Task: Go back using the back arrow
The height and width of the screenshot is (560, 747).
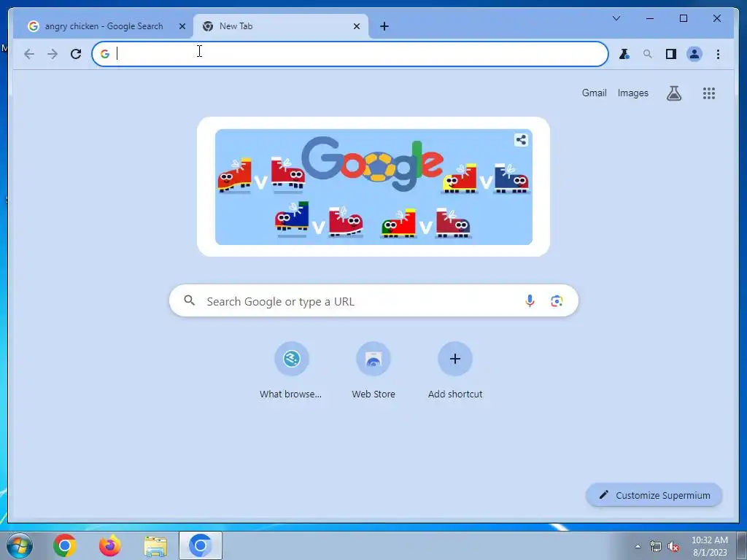Action: point(29,54)
